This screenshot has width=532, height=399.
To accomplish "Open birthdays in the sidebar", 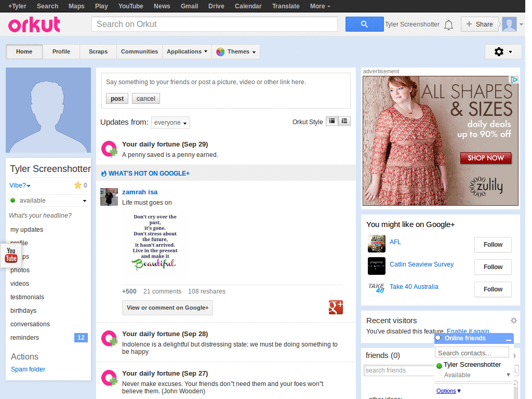I will coord(23,311).
